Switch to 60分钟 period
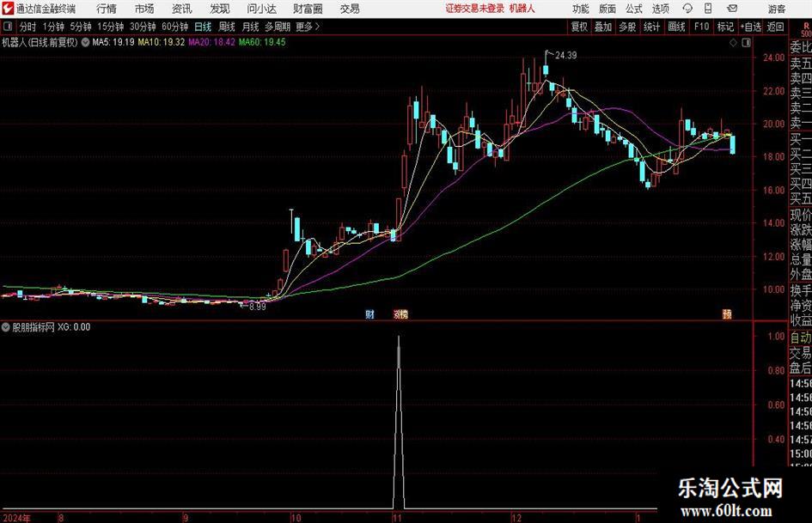The image size is (812, 523). pyautogui.click(x=174, y=27)
